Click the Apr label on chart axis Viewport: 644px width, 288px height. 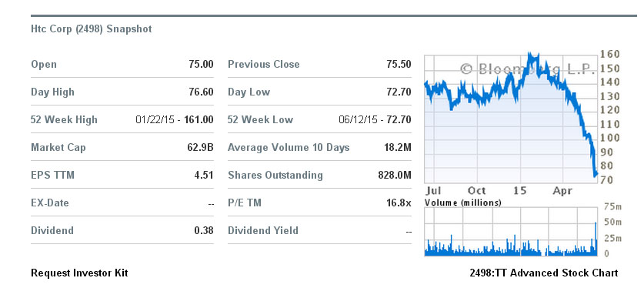[x=562, y=191]
